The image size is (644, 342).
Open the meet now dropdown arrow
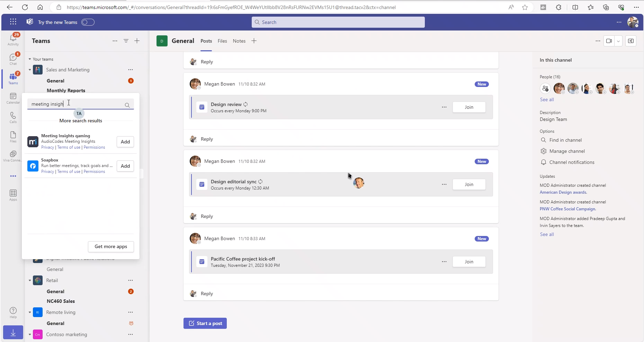[618, 41]
